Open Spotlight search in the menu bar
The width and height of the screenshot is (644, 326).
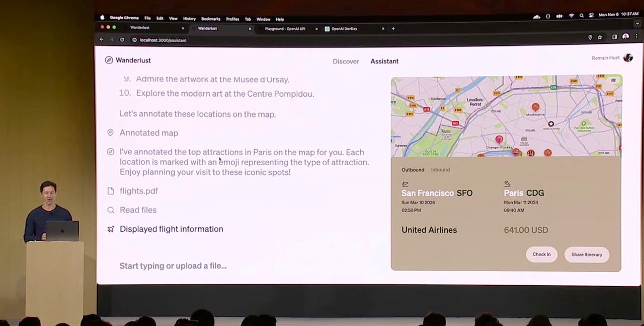click(582, 16)
